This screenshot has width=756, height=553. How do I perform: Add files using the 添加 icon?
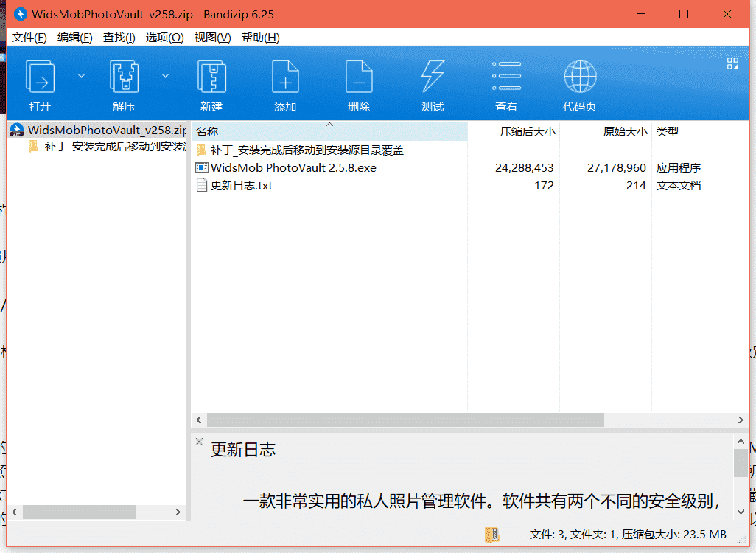[x=285, y=76]
